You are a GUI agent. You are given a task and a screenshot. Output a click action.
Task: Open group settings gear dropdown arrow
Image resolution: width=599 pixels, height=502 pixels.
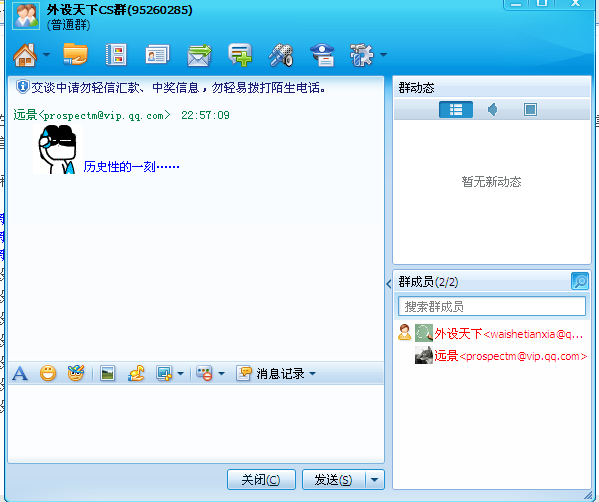(x=384, y=55)
